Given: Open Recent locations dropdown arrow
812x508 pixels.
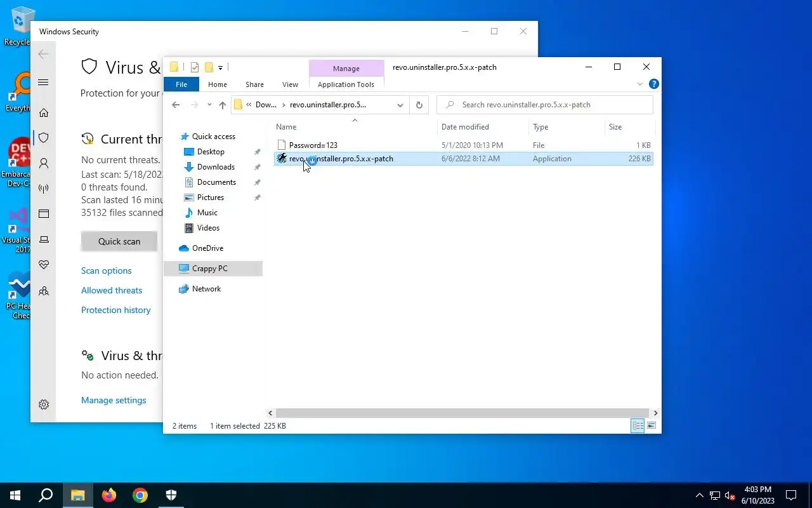Looking at the screenshot, I should click(209, 105).
